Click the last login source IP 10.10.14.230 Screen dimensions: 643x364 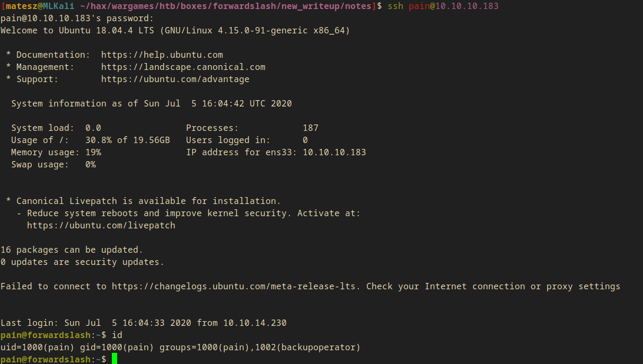point(254,323)
